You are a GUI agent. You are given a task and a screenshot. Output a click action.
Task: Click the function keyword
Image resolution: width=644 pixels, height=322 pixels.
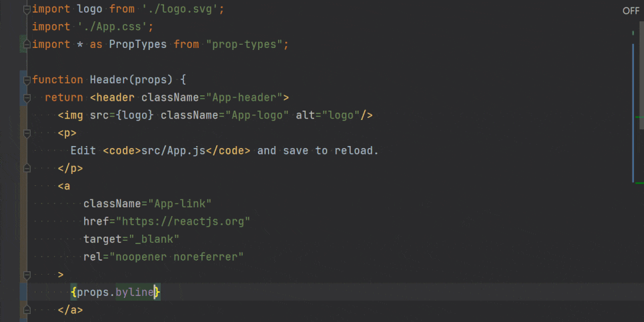[57, 80]
